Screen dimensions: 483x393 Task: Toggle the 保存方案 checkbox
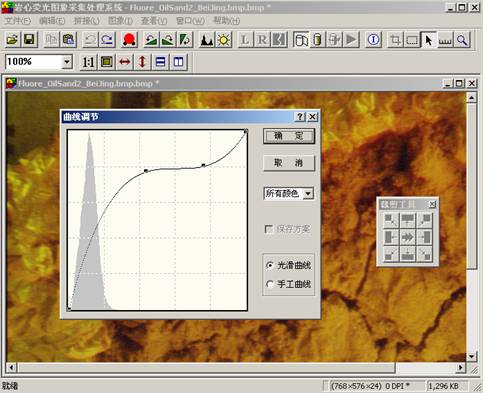(269, 229)
